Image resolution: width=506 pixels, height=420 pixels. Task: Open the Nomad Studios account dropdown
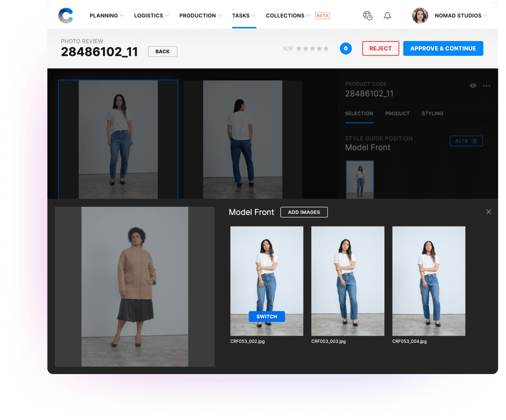461,16
